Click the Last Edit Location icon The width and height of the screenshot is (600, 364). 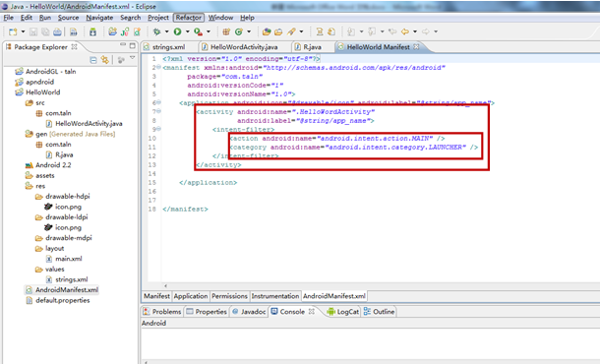coord(392,31)
